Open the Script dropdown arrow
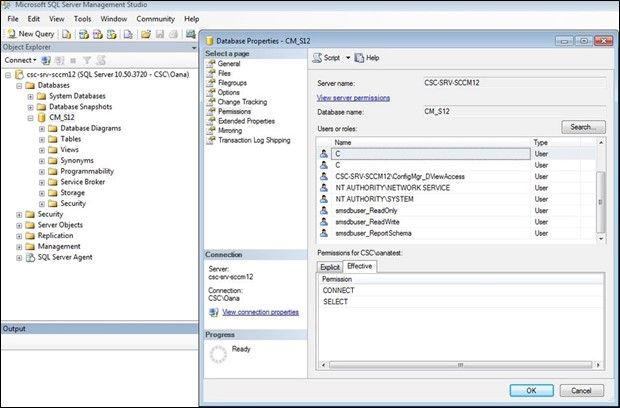 coord(348,58)
